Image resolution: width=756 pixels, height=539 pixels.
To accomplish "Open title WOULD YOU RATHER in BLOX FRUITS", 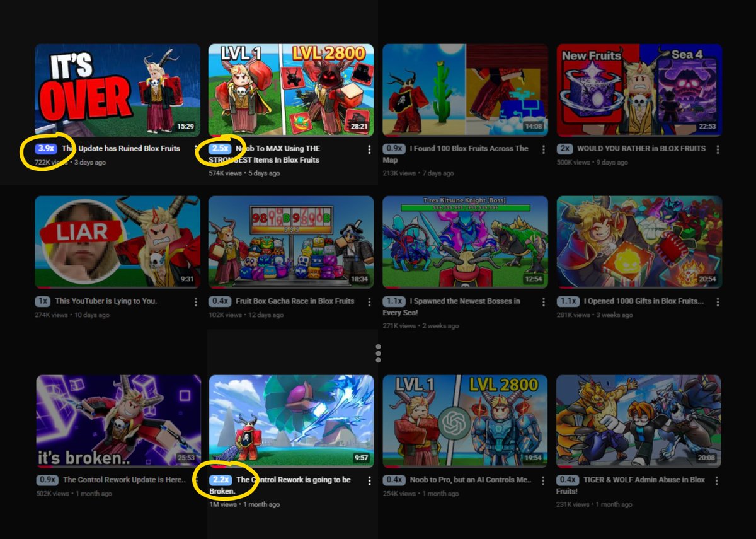I will (641, 149).
